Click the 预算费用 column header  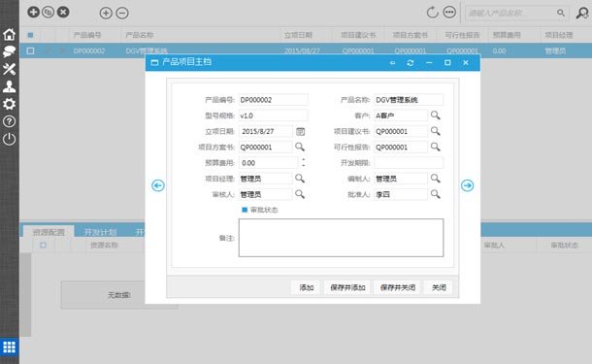click(507, 35)
